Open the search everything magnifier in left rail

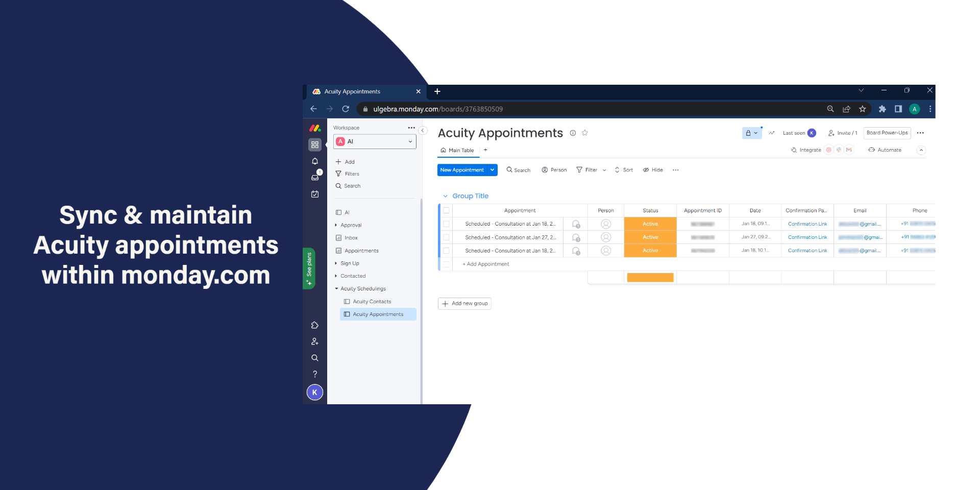click(x=315, y=358)
